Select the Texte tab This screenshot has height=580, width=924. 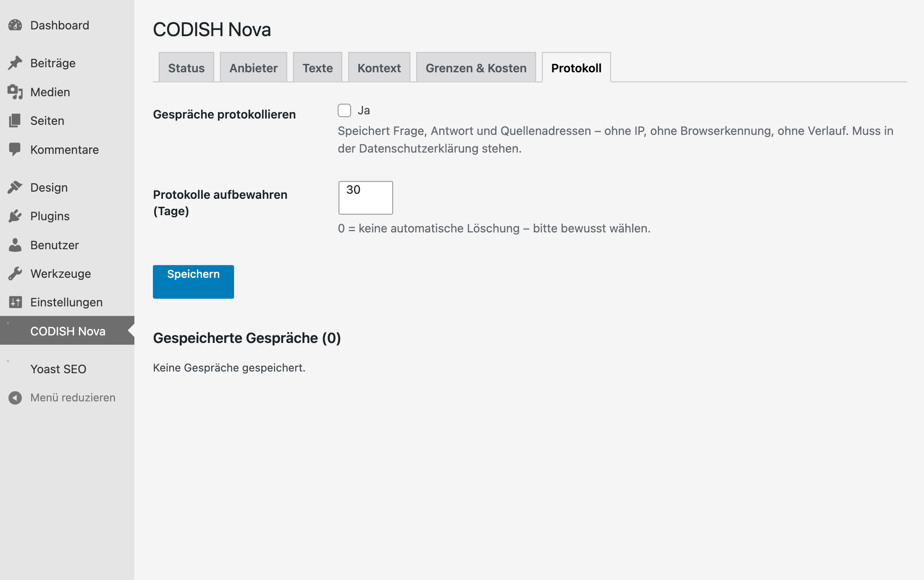coord(318,67)
